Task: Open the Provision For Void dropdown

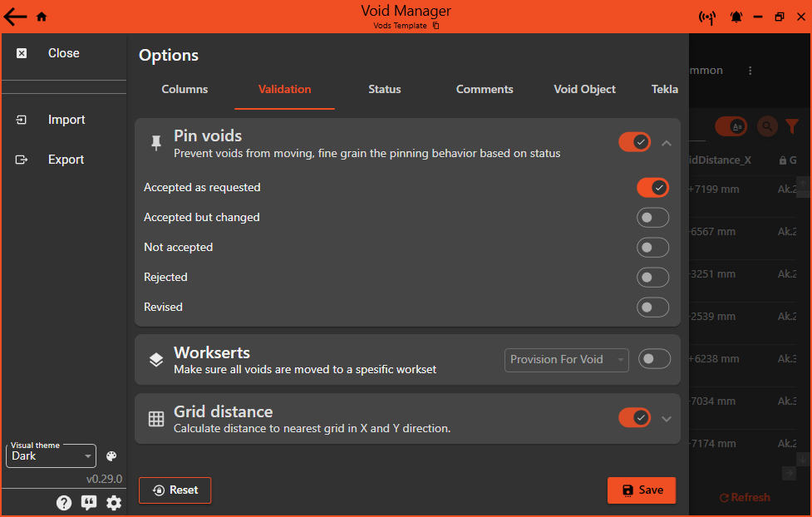Action: [566, 360]
